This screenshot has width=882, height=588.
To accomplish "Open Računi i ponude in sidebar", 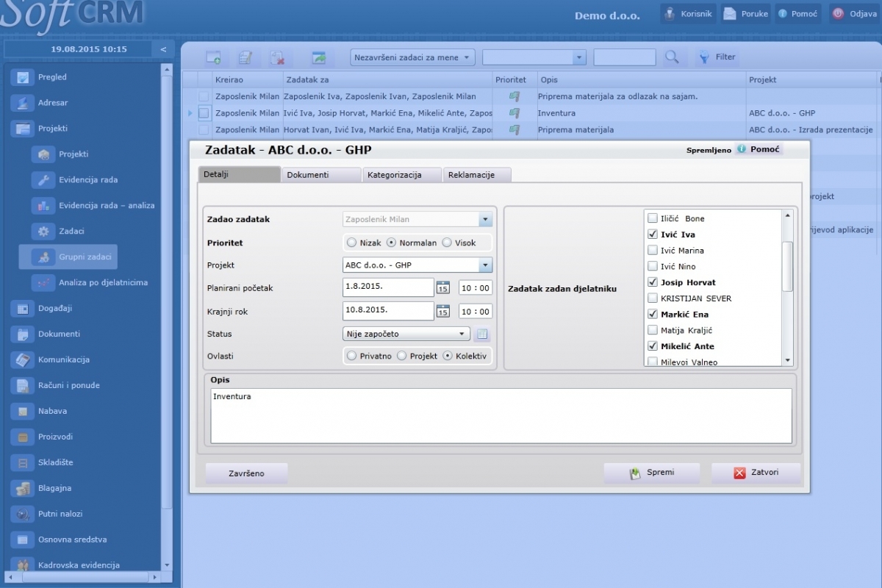I will 68,386.
